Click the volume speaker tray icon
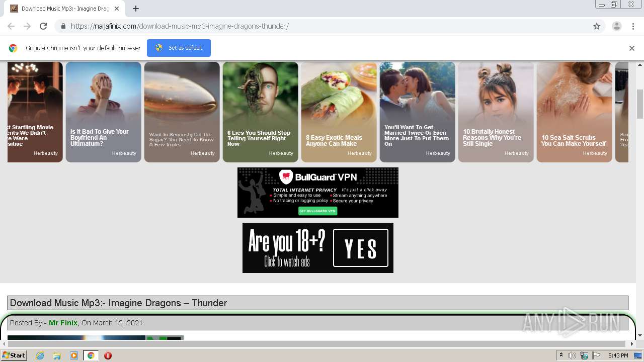The width and height of the screenshot is (644, 362). pyautogui.click(x=572, y=355)
